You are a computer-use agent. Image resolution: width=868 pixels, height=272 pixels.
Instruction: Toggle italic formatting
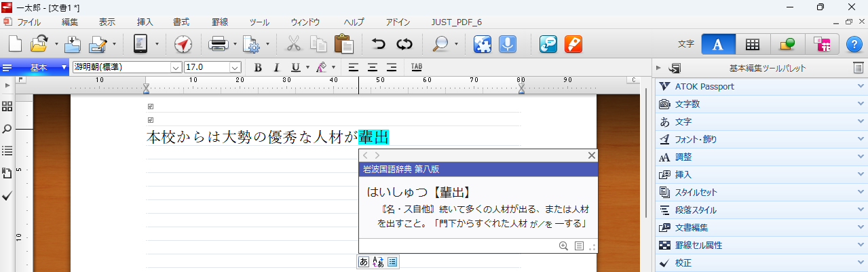click(276, 67)
